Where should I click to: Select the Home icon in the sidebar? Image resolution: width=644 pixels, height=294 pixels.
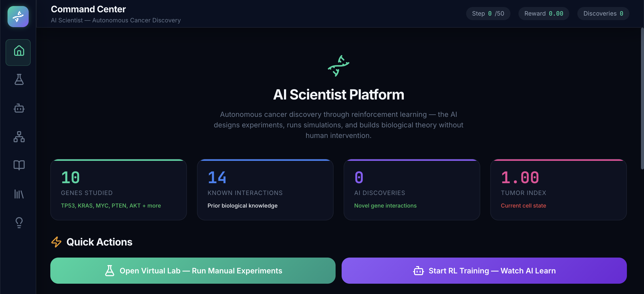pyautogui.click(x=18, y=52)
